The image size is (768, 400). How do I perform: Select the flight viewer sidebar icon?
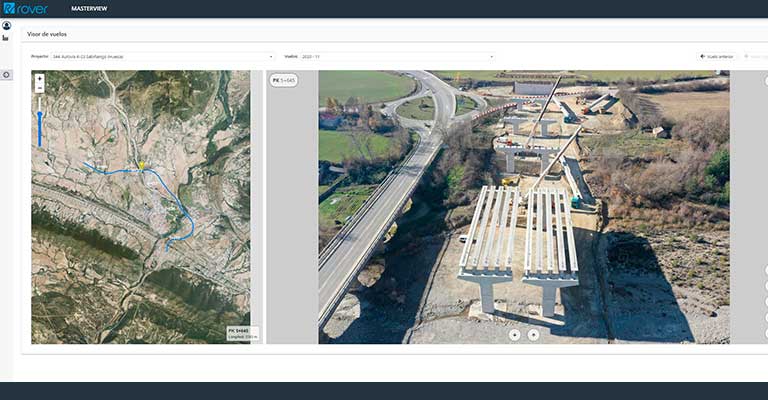pos(6,75)
